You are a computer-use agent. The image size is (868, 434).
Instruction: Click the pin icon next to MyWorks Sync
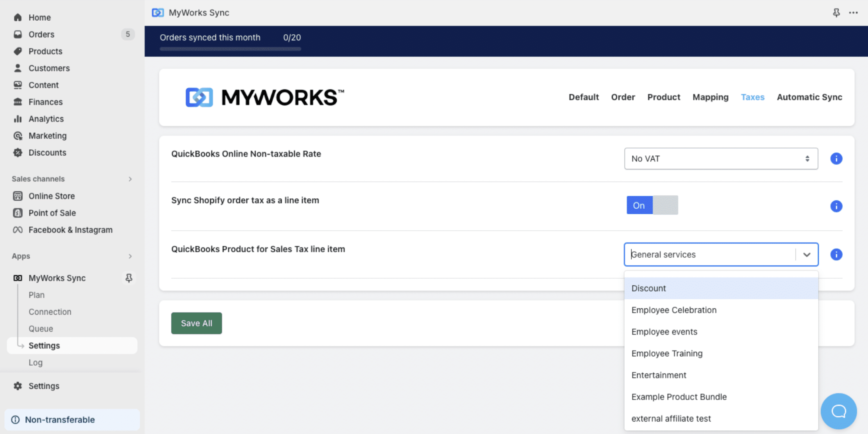pyautogui.click(x=129, y=278)
